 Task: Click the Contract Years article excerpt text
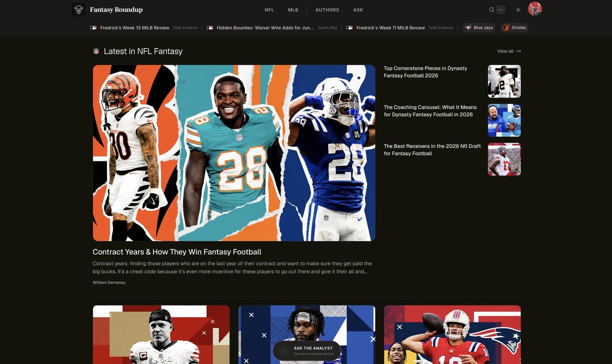(x=232, y=268)
